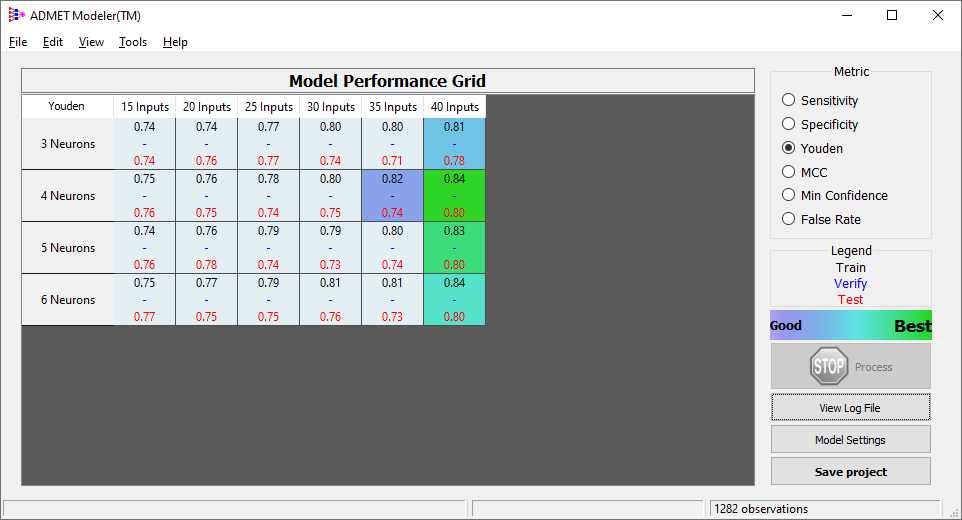Open the File menu
This screenshot has height=520, width=962.
18,42
